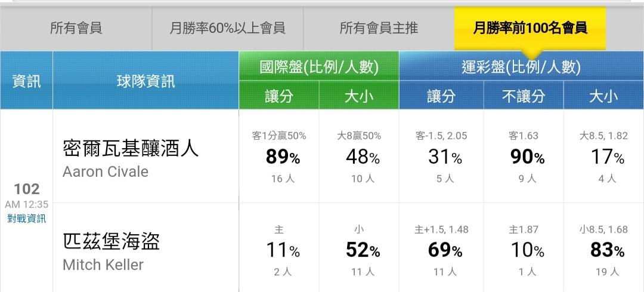
Task: Select the 90% 客1.63 cell
Action: click(x=524, y=156)
